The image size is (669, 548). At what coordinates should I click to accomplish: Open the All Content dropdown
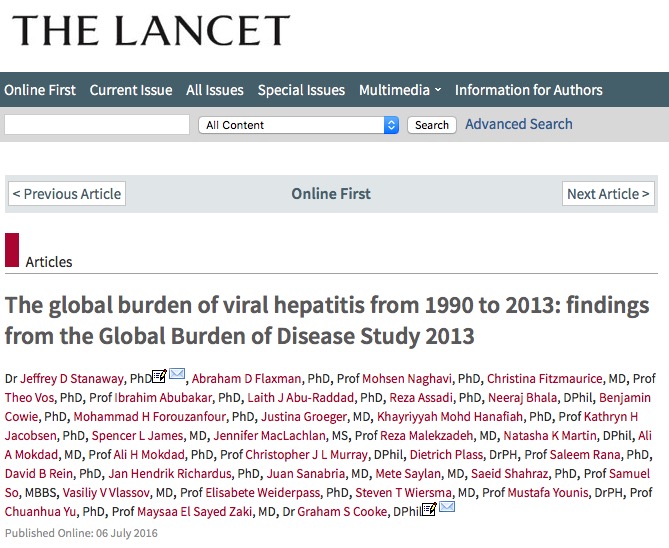[x=299, y=125]
